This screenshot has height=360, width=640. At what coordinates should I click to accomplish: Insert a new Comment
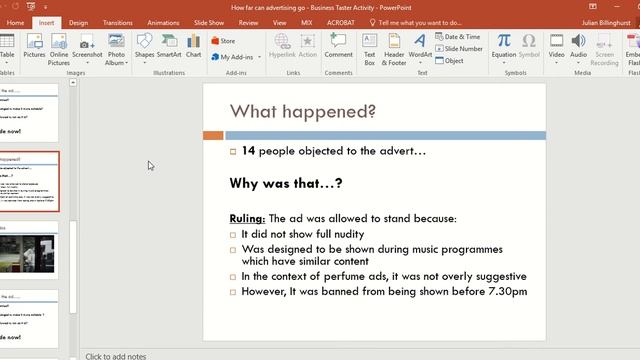coord(338,46)
